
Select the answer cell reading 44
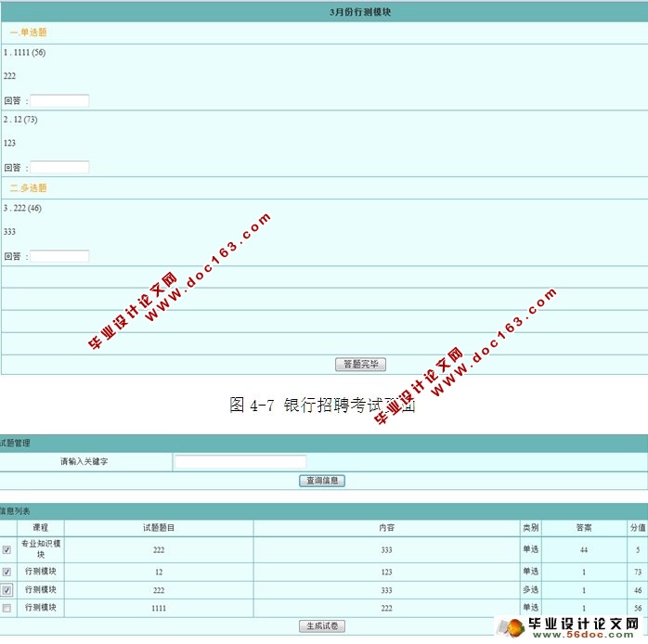pyautogui.click(x=584, y=550)
